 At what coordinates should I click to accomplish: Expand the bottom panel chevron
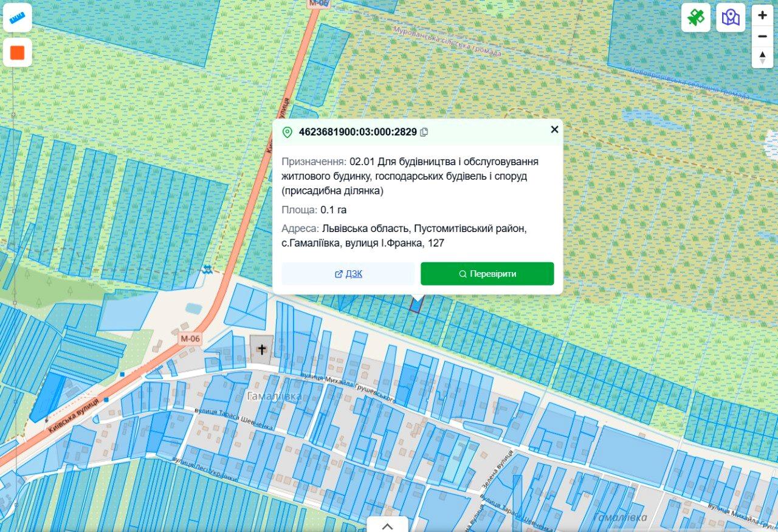[387, 525]
